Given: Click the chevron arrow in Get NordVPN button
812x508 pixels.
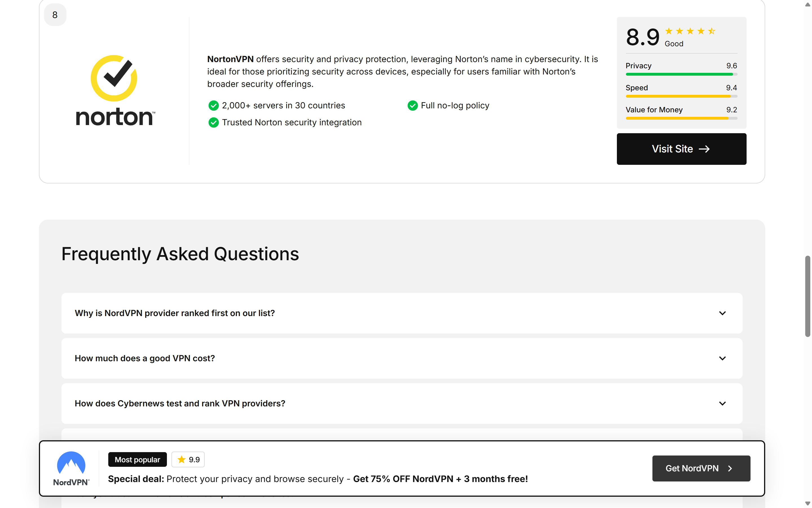Looking at the screenshot, I should pos(730,468).
